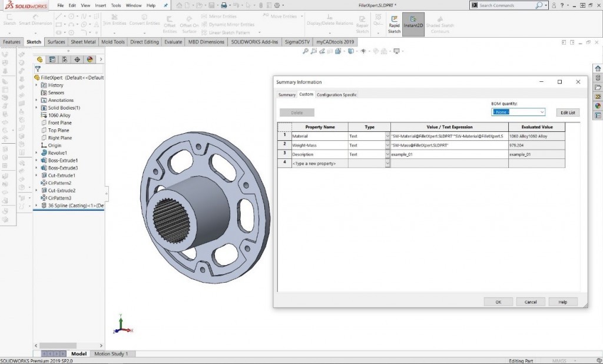The height and width of the screenshot is (364, 603).
Task: Open the Configuration Specific tab
Action: pos(336,95)
